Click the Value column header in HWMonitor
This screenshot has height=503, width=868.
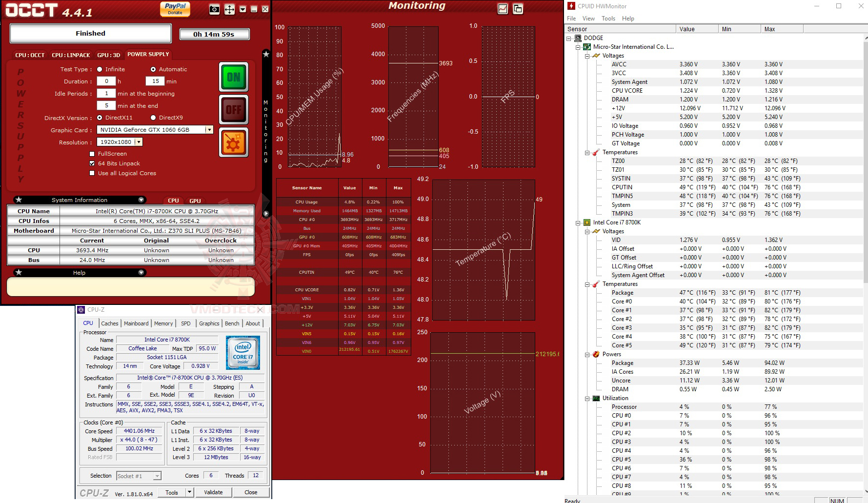pyautogui.click(x=698, y=29)
